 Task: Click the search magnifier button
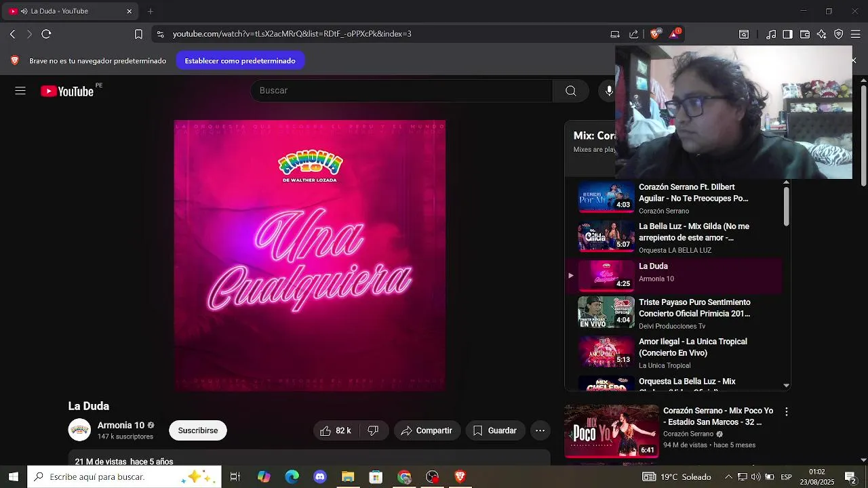coord(570,91)
